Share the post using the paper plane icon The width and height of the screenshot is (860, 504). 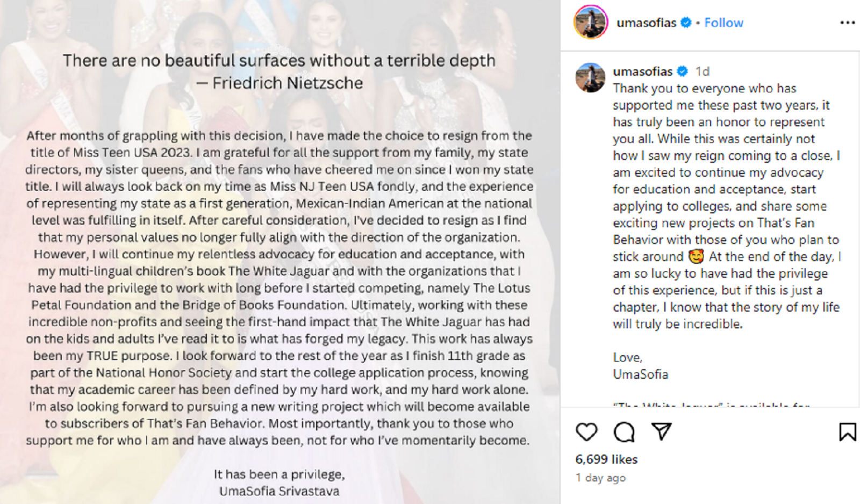(x=662, y=431)
